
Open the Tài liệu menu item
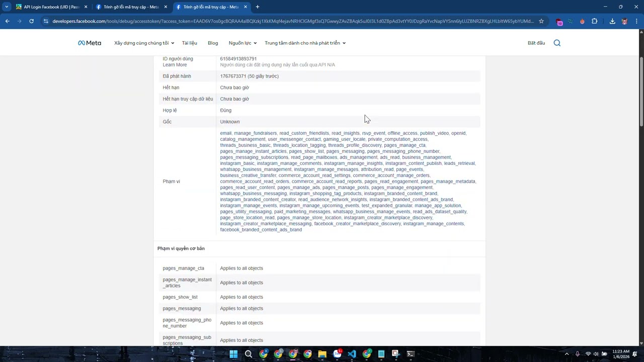point(190,43)
